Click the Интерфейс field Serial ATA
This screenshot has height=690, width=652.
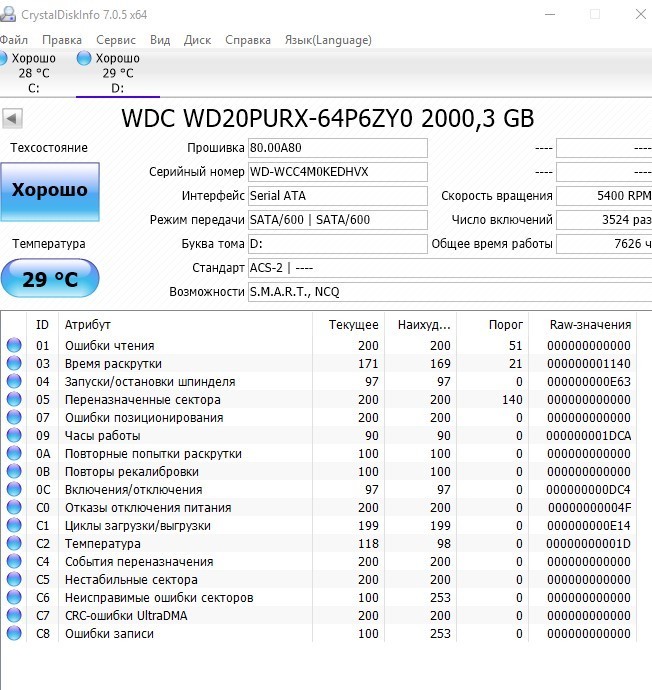(x=337, y=196)
